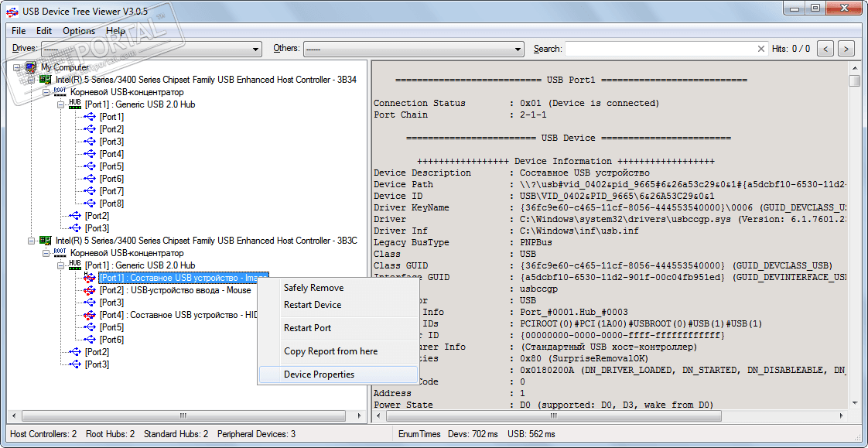Open the File menu
This screenshot has width=868, height=448.
19,31
